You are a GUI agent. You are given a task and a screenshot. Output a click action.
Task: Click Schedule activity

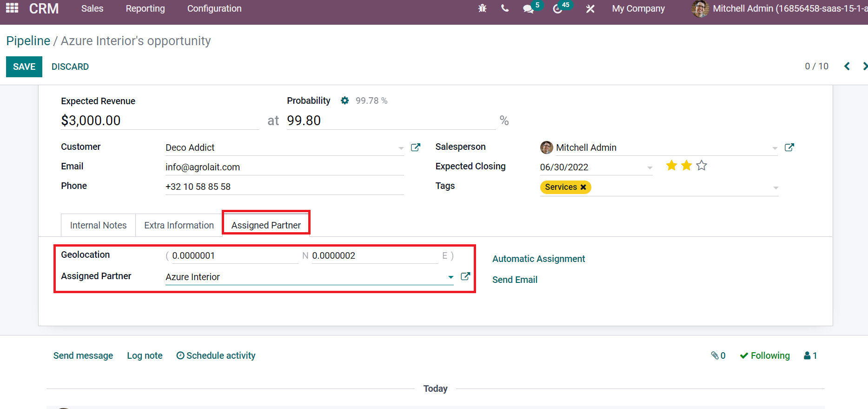pos(216,355)
